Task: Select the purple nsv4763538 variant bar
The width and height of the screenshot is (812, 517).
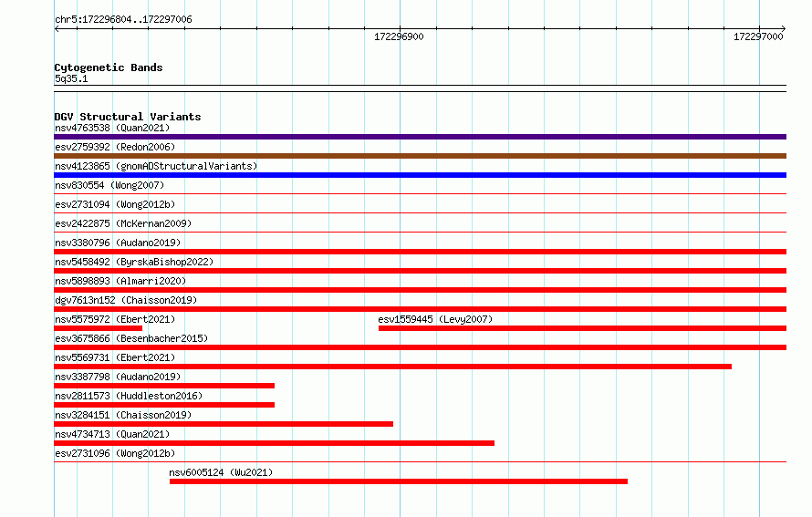Action: [420, 137]
